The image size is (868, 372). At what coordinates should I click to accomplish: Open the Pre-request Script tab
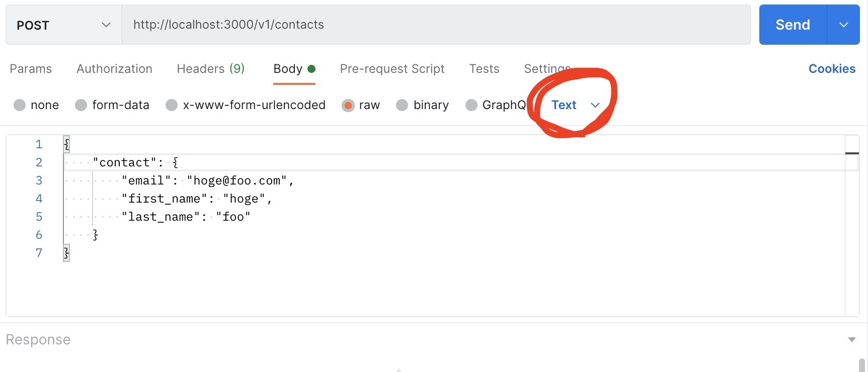392,69
